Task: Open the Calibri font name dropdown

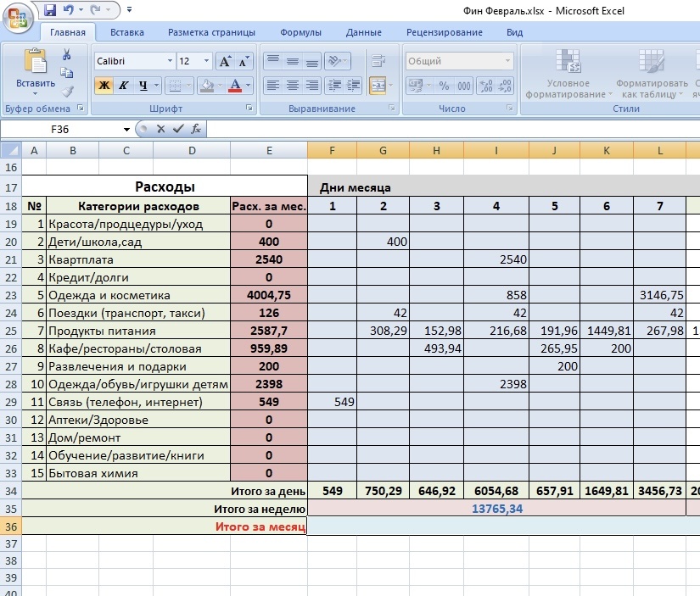Action: (x=170, y=61)
